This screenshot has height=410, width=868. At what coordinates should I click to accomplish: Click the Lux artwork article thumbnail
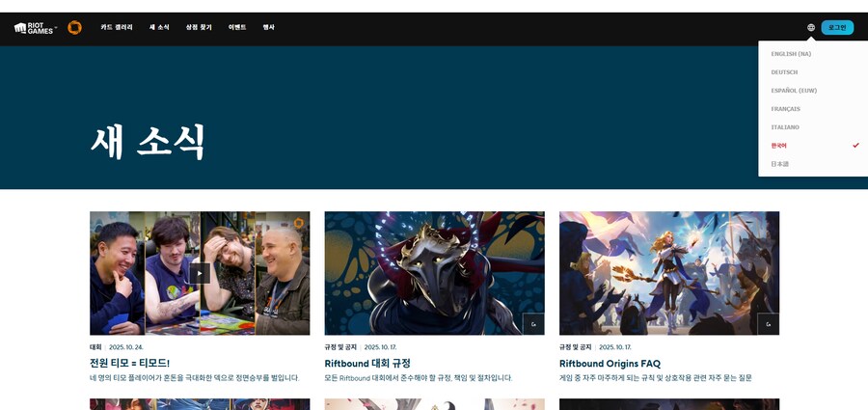669,273
